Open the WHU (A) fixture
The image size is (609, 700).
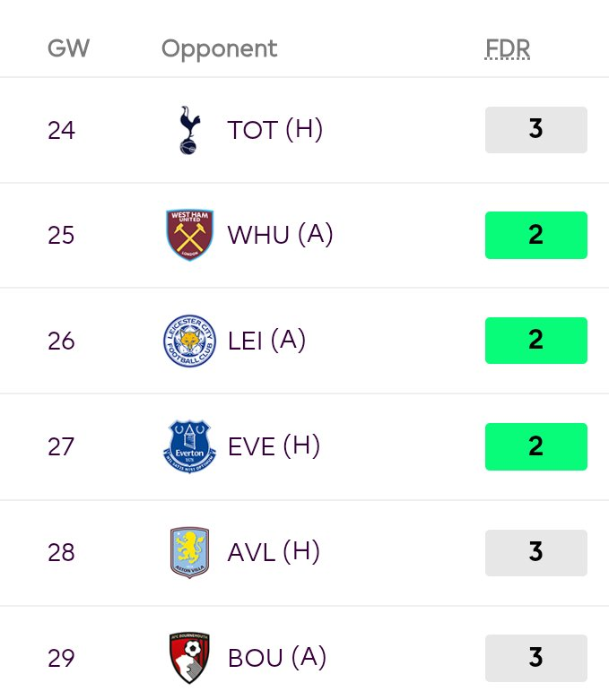(x=280, y=235)
